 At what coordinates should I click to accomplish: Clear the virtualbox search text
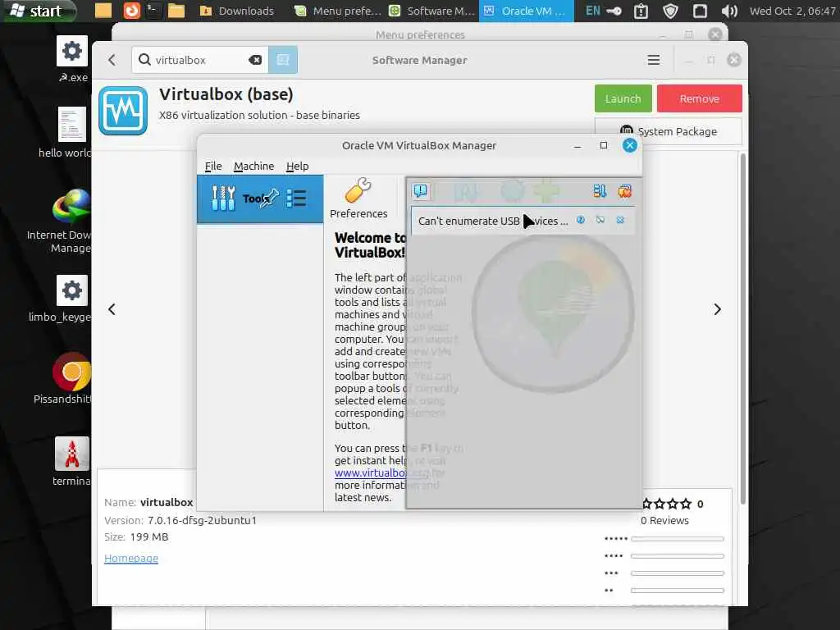(255, 59)
